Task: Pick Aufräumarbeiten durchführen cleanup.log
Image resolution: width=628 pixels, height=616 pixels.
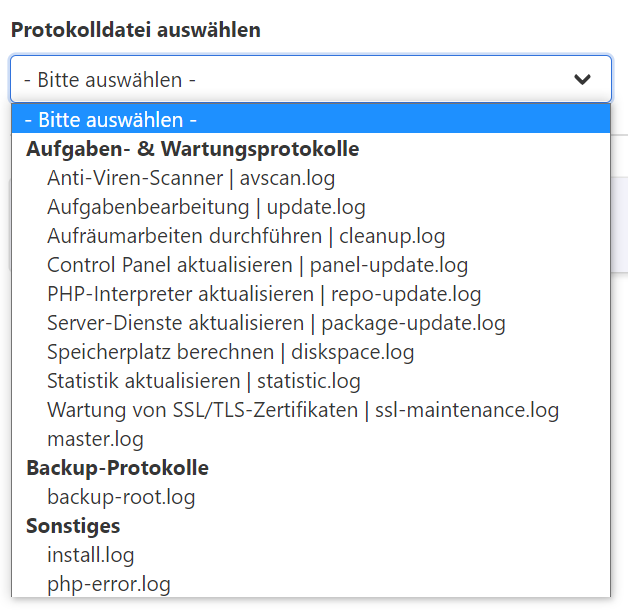Action: 246,236
